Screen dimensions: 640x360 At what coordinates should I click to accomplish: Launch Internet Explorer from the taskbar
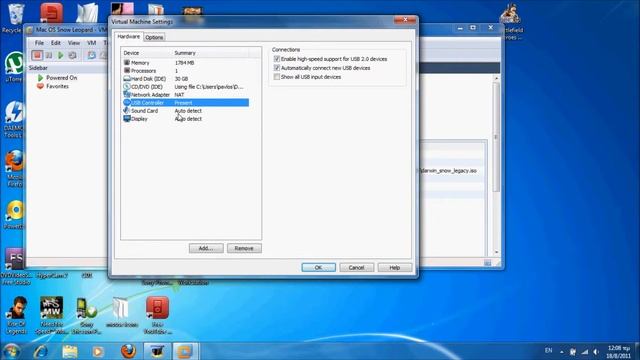[x=40, y=351]
